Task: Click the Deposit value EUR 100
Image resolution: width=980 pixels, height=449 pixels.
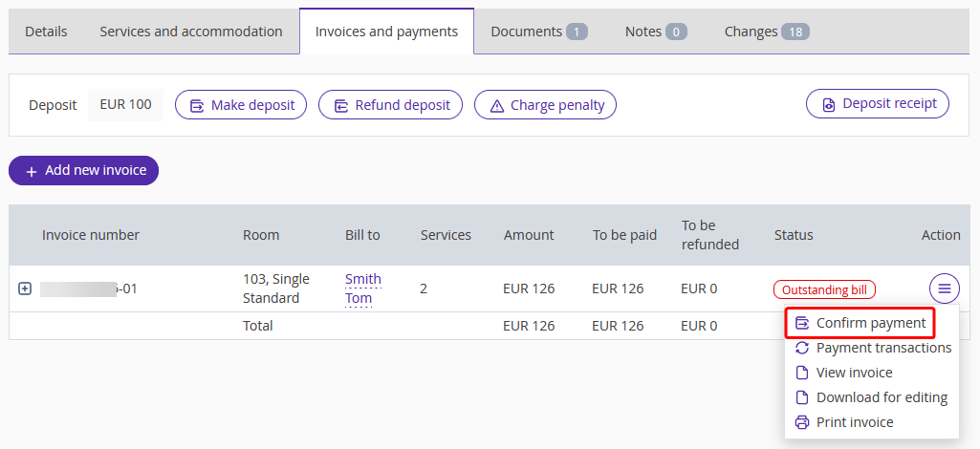Action: [125, 104]
